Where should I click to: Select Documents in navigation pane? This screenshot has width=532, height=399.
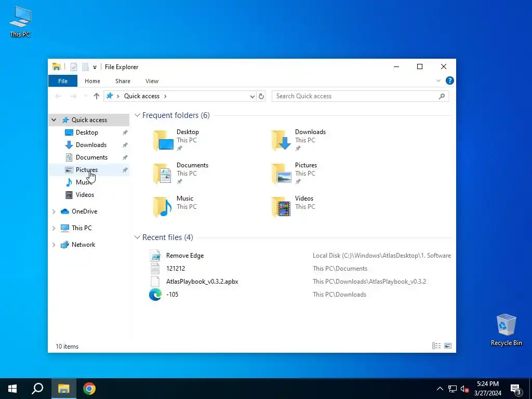[x=91, y=157]
